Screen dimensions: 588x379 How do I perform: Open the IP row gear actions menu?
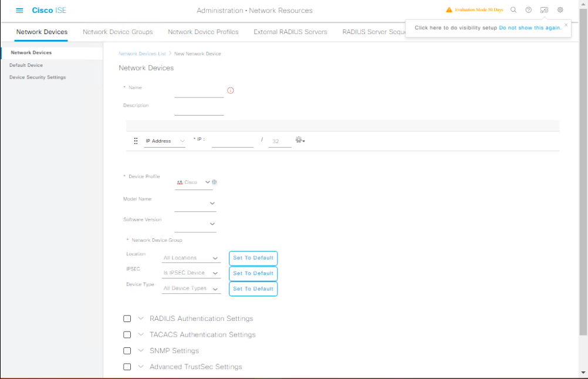300,140
